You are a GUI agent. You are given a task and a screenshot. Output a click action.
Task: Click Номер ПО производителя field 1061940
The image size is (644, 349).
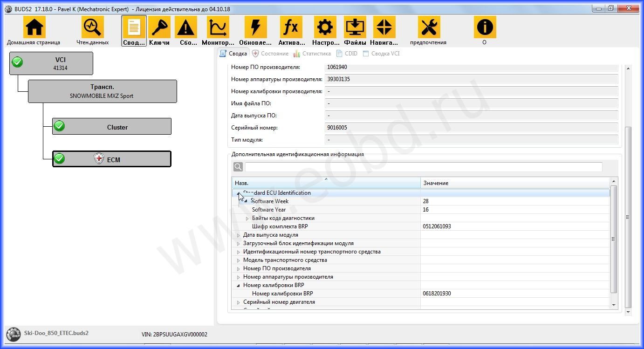coord(471,67)
